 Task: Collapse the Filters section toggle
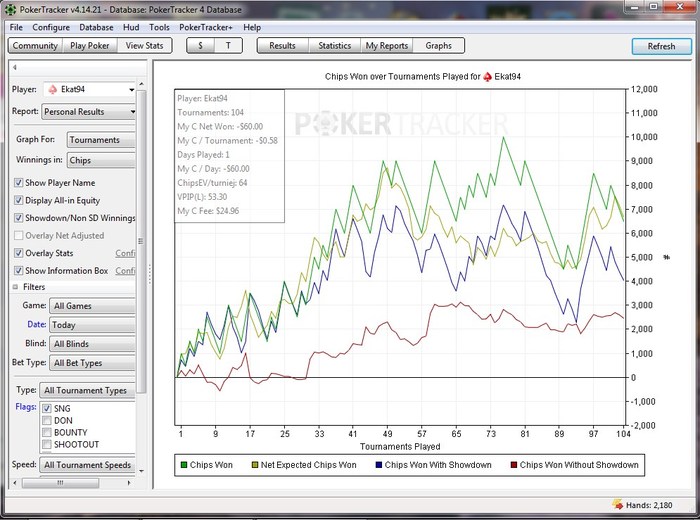[15, 287]
